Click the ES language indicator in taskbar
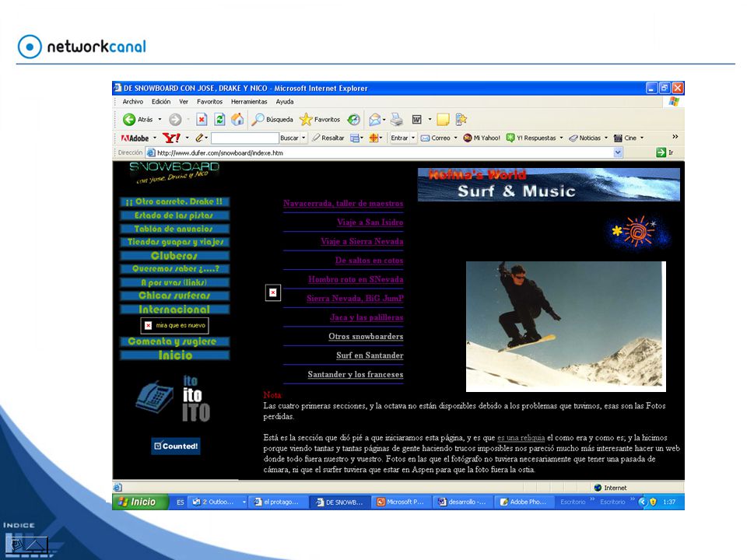The height and width of the screenshot is (560, 747). (x=180, y=502)
